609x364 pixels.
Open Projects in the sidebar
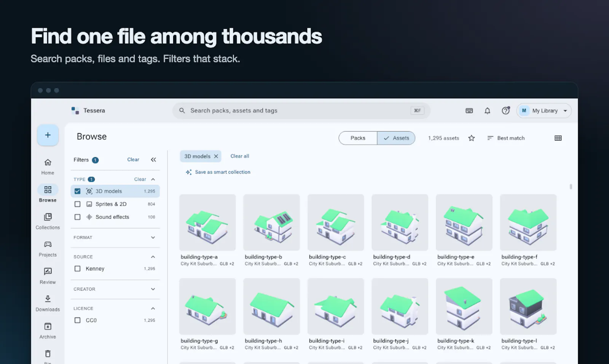(48, 249)
